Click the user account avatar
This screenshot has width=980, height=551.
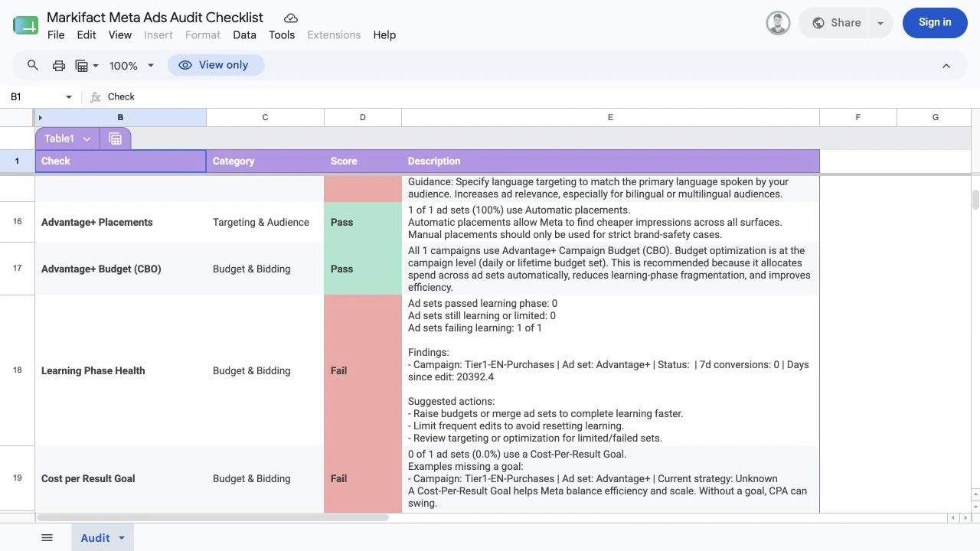[x=778, y=23]
